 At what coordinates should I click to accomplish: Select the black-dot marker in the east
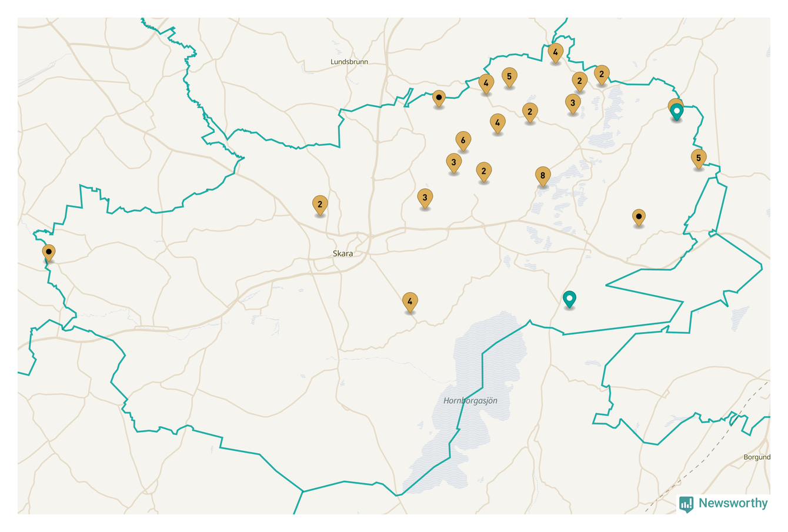coord(639,218)
